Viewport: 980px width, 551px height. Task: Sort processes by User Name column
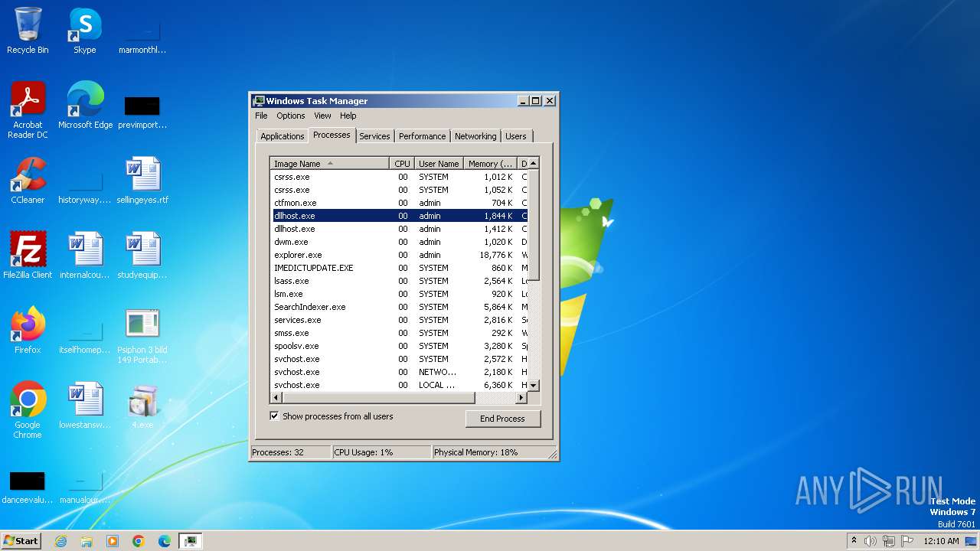point(439,164)
